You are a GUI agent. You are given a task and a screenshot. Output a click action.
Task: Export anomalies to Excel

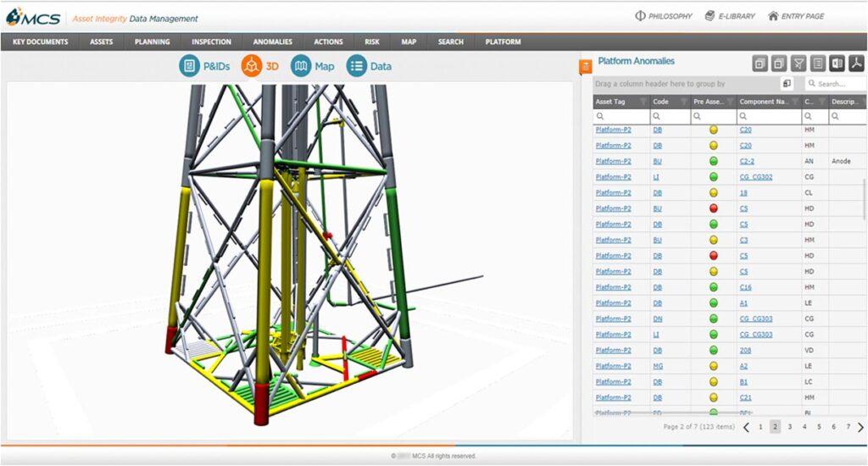837,64
